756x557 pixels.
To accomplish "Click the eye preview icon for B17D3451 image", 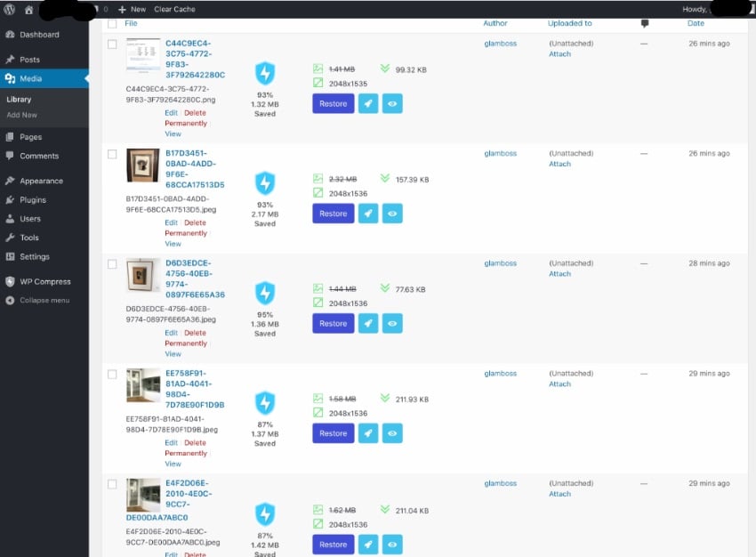I will click(x=392, y=213).
